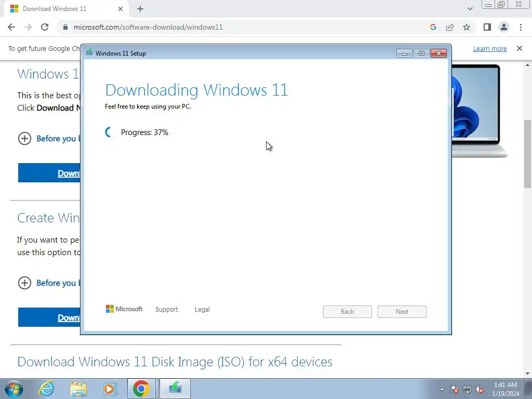Switch to Chrome in taskbar
This screenshot has height=399, width=532.
coord(141,389)
